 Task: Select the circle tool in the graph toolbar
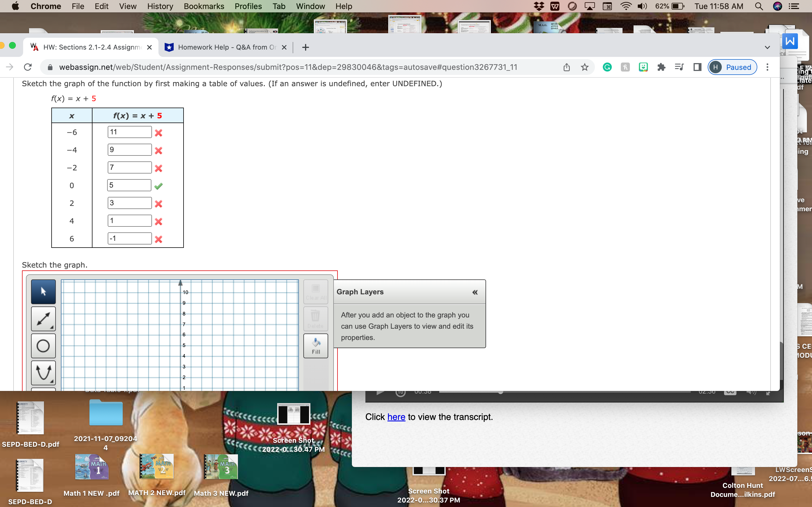(x=43, y=346)
